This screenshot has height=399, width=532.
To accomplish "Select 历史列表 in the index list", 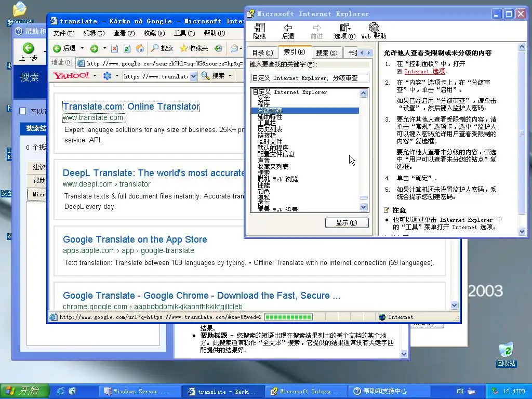I will (x=270, y=129).
